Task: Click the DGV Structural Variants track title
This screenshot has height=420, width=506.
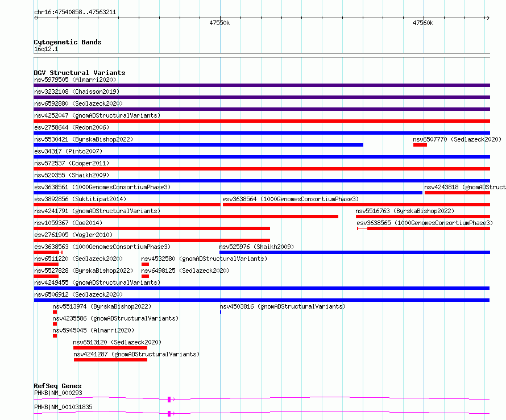Action: click(x=80, y=73)
